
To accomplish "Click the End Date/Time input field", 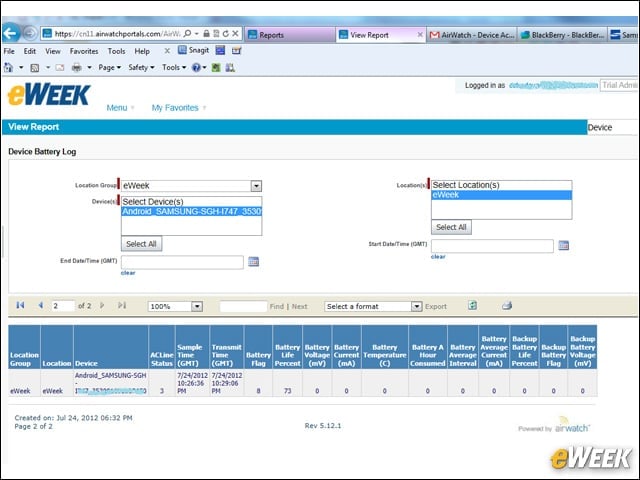I will 182,262.
